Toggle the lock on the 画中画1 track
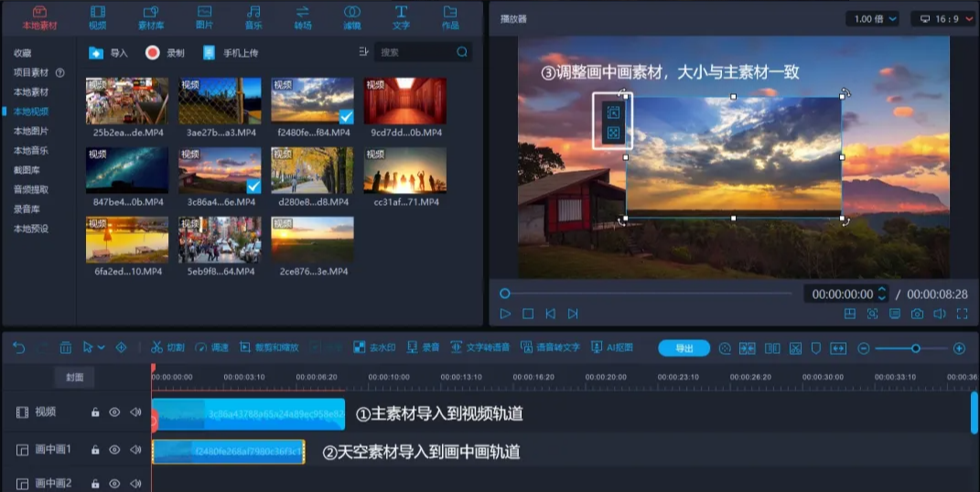The image size is (980, 492). coord(95,450)
